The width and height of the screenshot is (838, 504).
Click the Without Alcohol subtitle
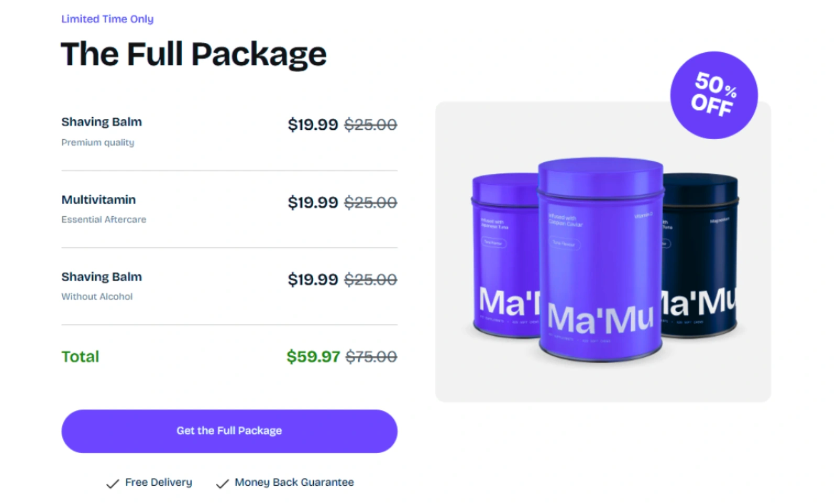(x=97, y=297)
